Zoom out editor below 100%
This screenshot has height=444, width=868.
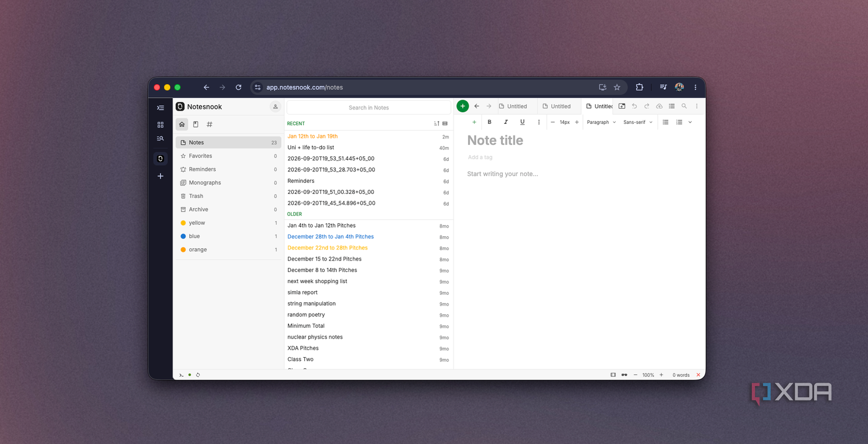(635, 375)
